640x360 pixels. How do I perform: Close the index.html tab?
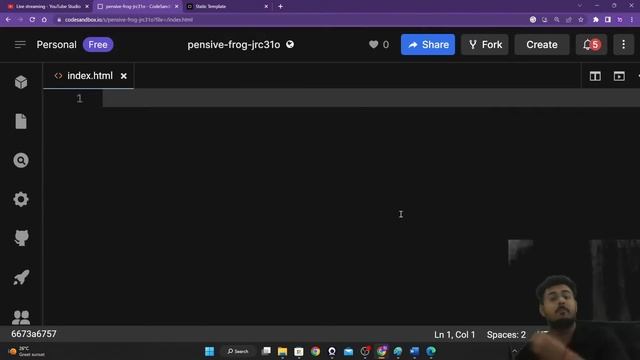(x=124, y=76)
